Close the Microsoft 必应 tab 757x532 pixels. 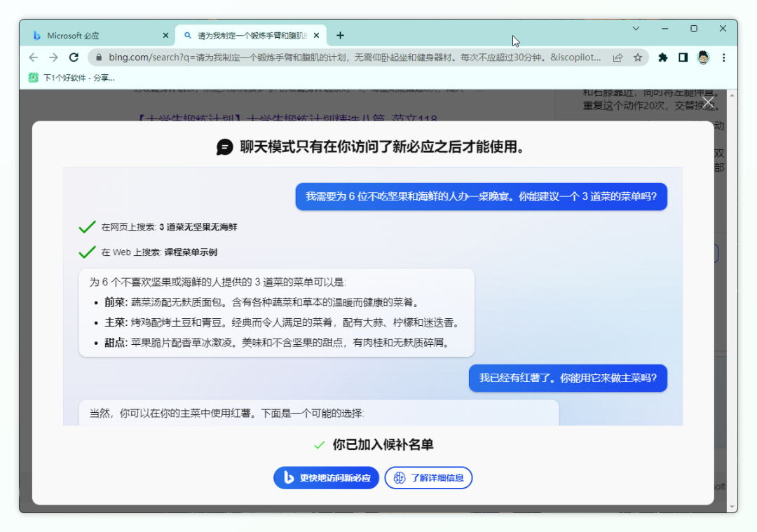[x=165, y=36]
